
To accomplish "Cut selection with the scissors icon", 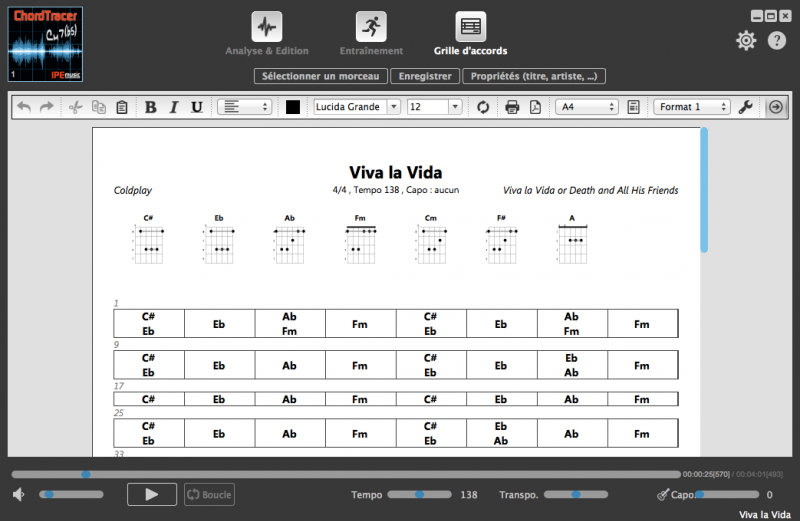I will pyautogui.click(x=75, y=107).
